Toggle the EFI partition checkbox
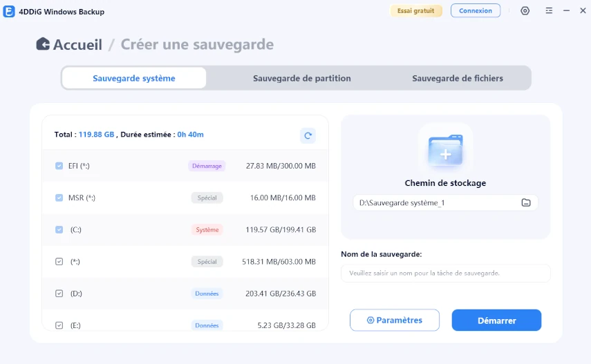 pos(59,166)
